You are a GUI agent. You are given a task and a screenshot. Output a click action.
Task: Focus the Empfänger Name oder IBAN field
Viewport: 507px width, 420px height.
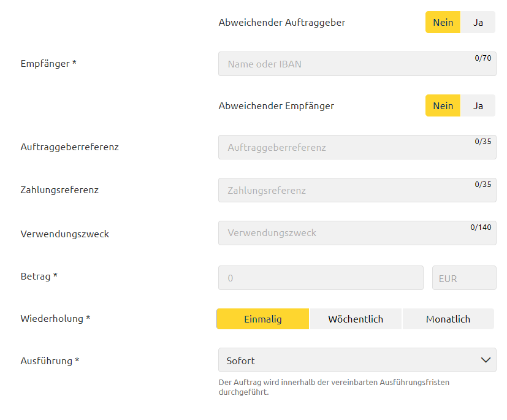(x=357, y=64)
